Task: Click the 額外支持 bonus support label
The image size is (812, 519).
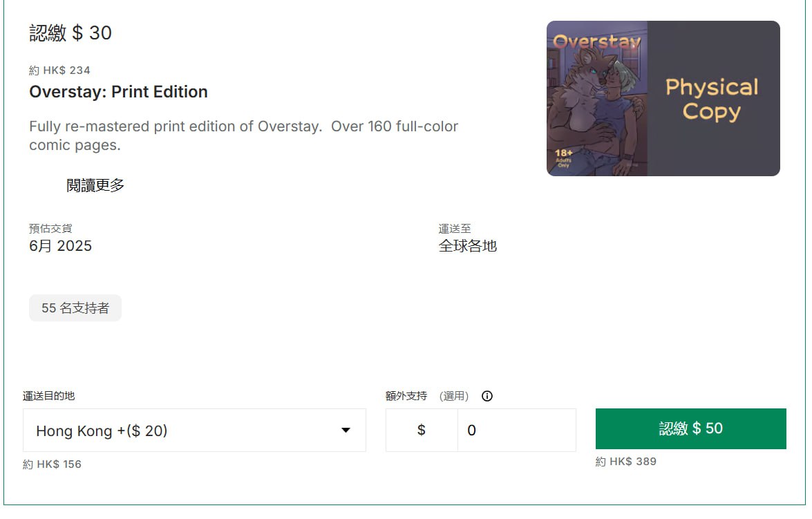Action: [x=406, y=396]
